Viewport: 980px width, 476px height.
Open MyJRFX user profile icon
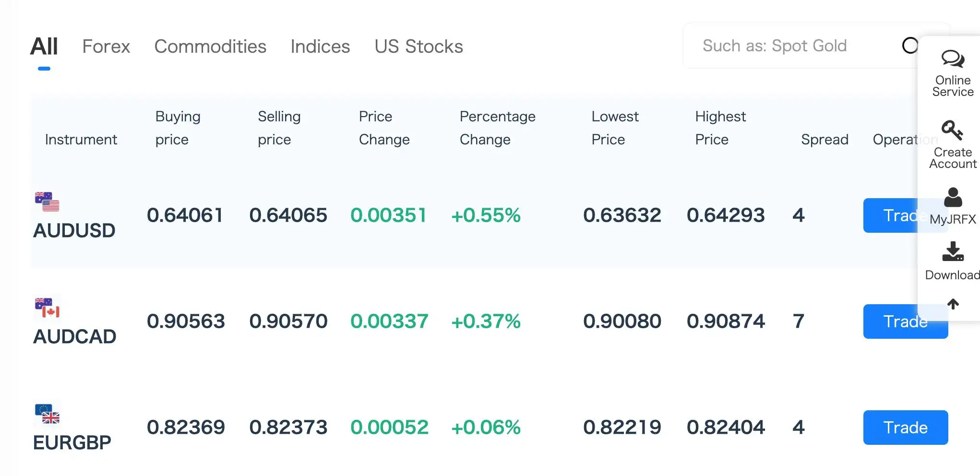click(953, 198)
